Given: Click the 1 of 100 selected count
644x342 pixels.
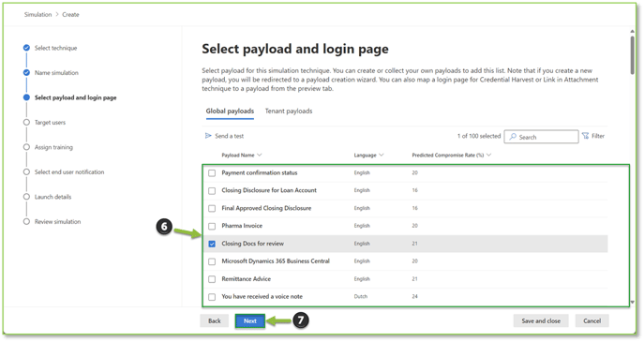Looking at the screenshot, I should click(479, 136).
